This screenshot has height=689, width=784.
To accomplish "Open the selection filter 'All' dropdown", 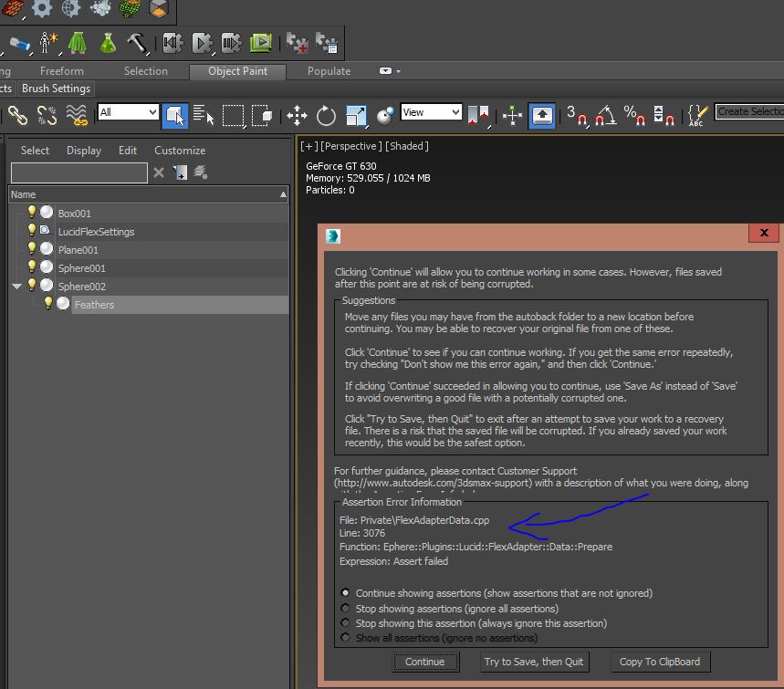I will pyautogui.click(x=129, y=112).
